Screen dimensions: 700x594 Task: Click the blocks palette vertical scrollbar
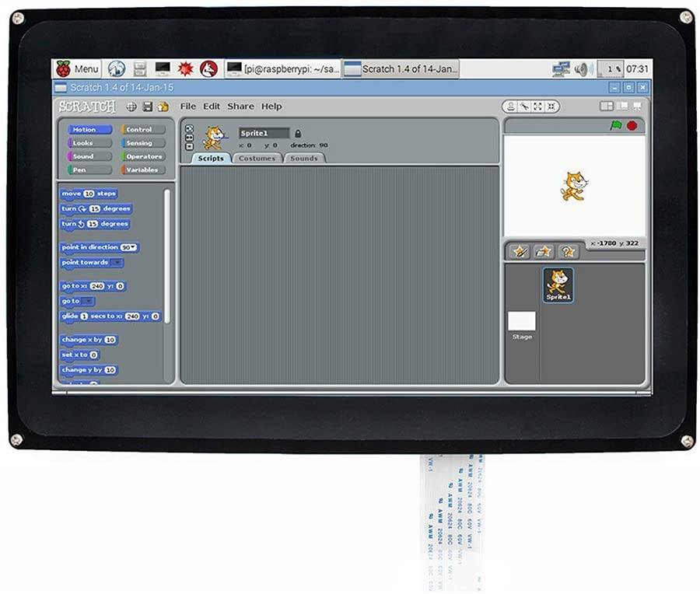coord(167,257)
